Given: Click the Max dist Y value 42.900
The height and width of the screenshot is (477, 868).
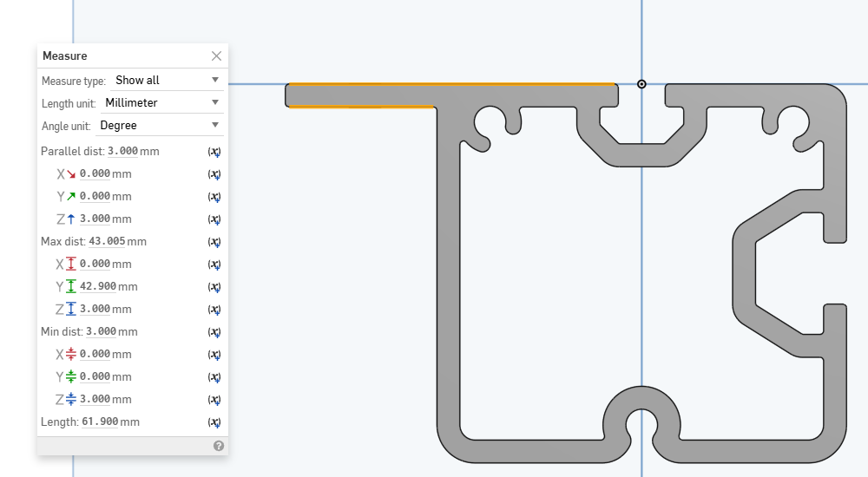Looking at the screenshot, I should tap(95, 286).
